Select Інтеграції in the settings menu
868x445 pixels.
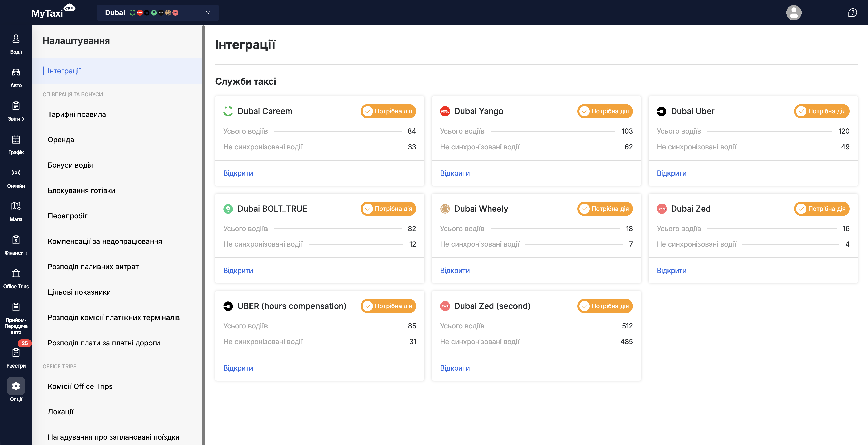[x=117, y=71]
